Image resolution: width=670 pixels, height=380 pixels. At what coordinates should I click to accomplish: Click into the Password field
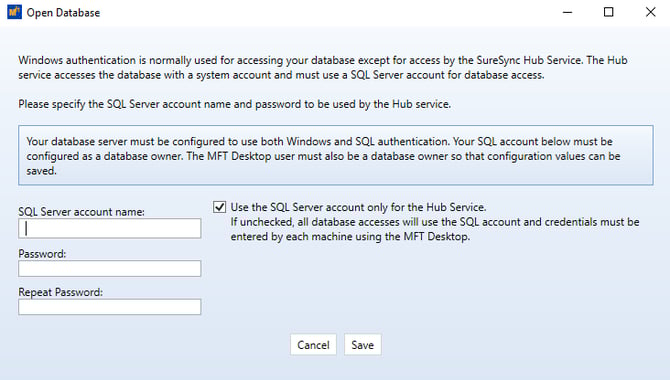coord(109,268)
